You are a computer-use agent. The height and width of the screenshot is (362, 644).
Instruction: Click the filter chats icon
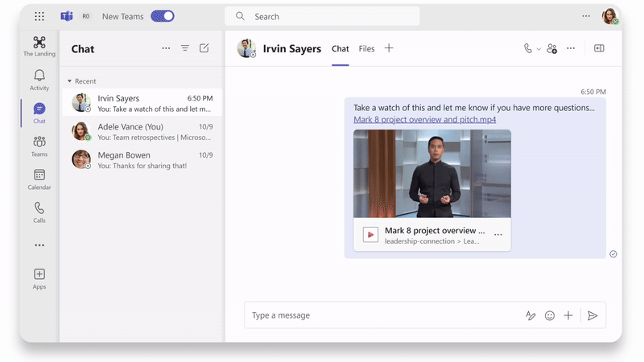[185, 48]
